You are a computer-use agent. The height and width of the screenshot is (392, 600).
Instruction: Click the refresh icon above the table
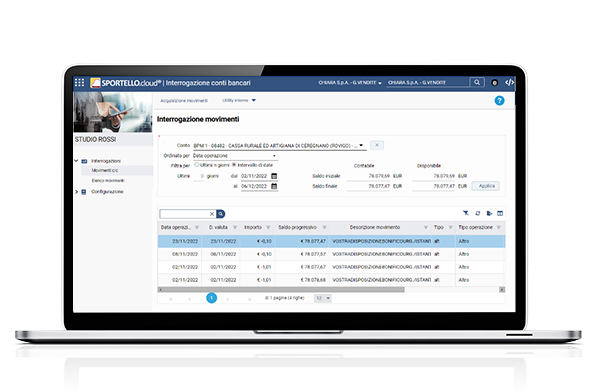click(478, 213)
